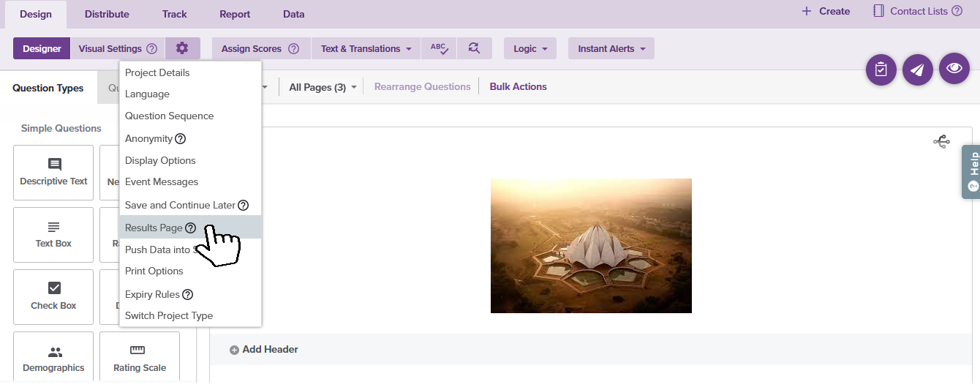Click the branching logic icon on page
Viewport: 980px width, 390px height.
(x=941, y=141)
